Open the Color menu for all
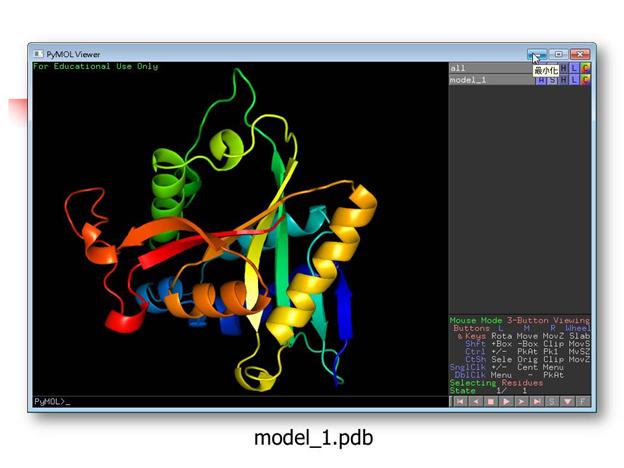Screen dimensions: 624x468 pyautogui.click(x=585, y=68)
